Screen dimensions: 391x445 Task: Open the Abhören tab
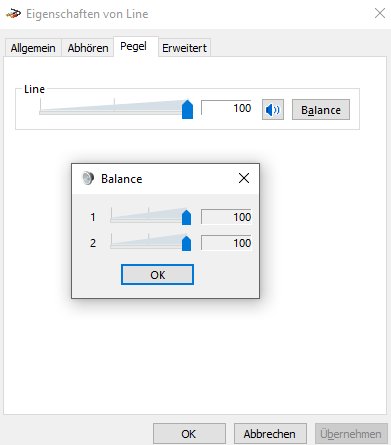click(88, 48)
